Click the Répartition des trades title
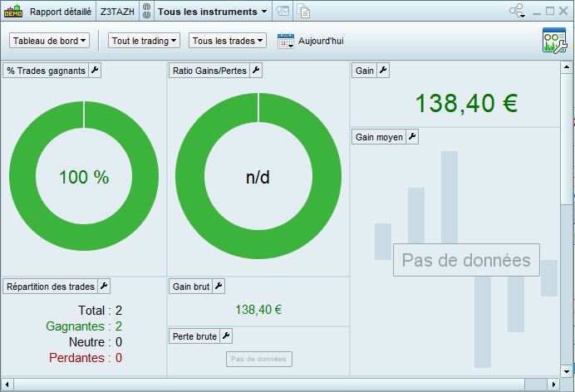575x392 pixels. (51, 287)
